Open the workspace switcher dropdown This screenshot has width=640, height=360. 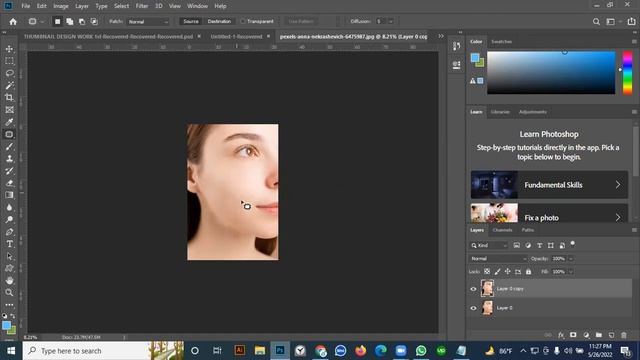(x=613, y=22)
